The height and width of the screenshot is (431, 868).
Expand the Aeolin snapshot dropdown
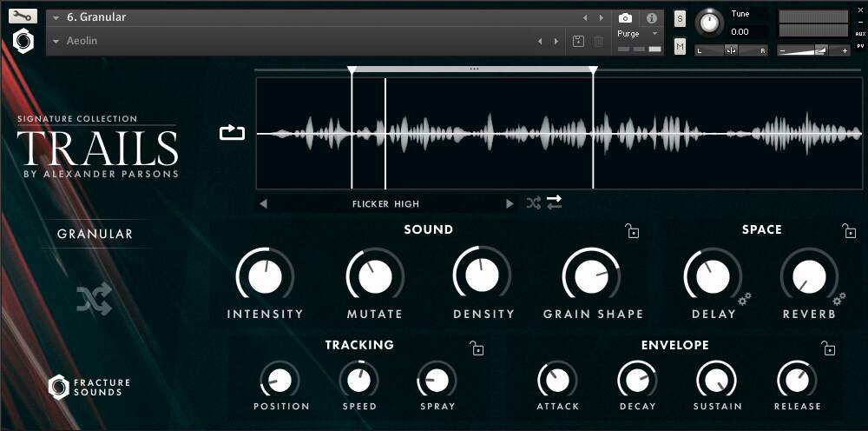[x=56, y=41]
